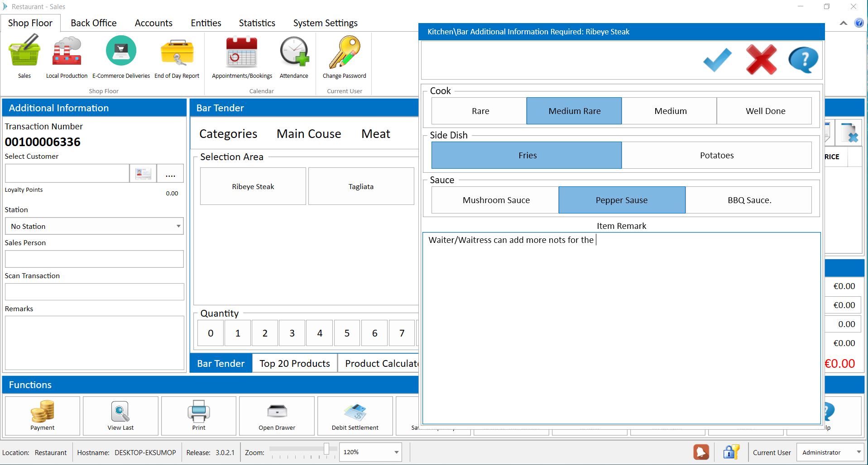Confirm dialog with blue checkmark
The height and width of the screenshot is (465, 868).
[717, 60]
